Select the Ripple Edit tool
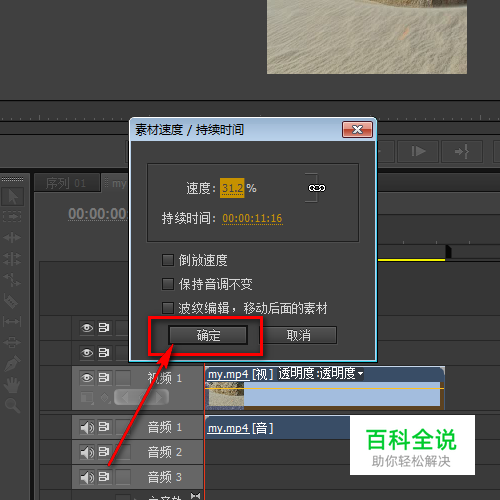Viewport: 500px width, 500px height. (12, 237)
